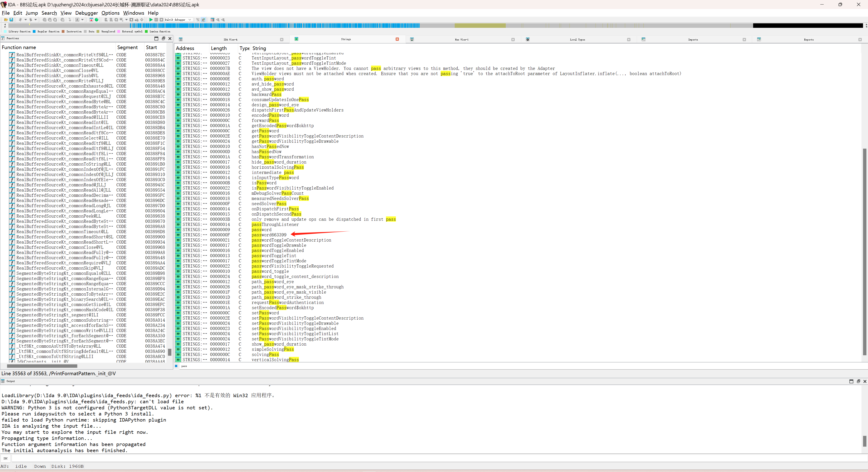Click the red triangle toolbar icon
Viewport: 868px width, 472px height.
tap(91, 20)
